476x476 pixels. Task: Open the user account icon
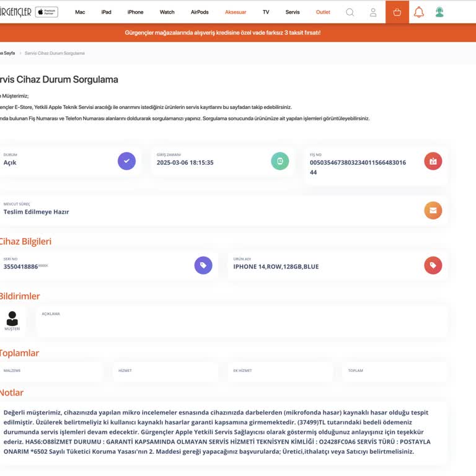(373, 12)
